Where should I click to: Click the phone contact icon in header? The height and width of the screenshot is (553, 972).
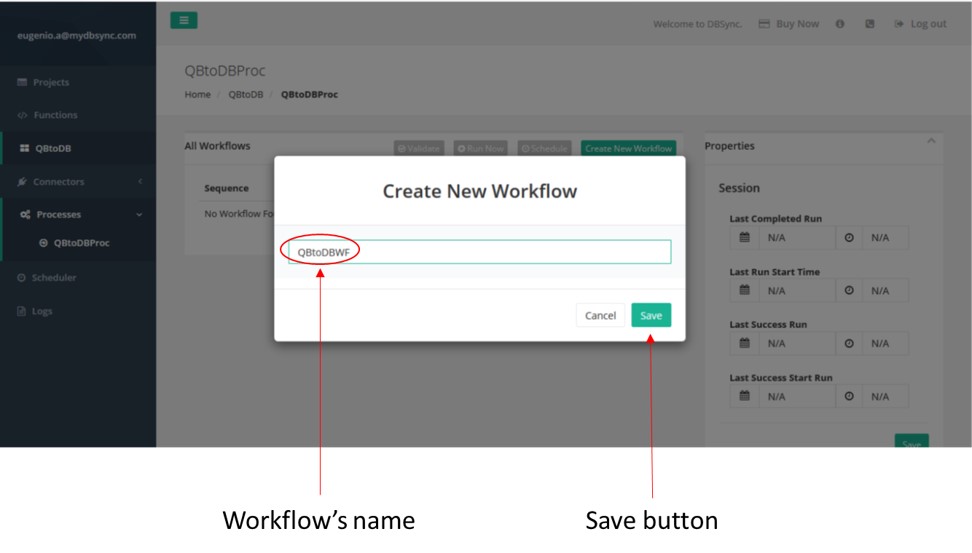tap(869, 24)
